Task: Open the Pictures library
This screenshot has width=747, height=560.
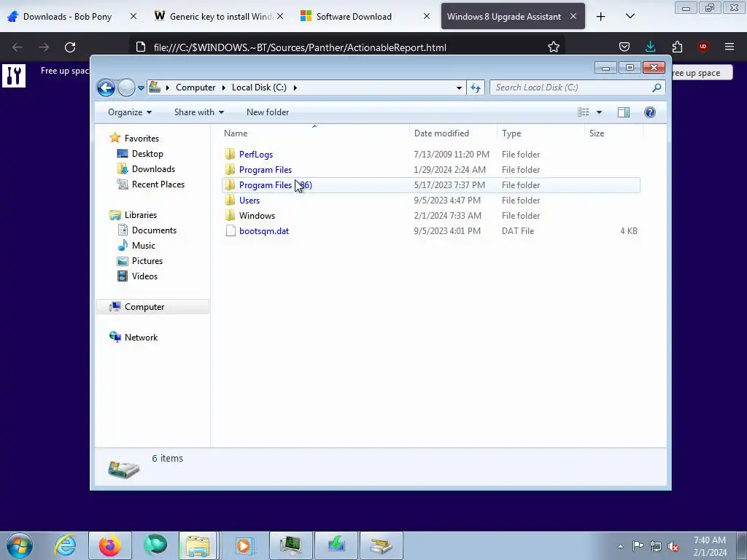Action: [x=147, y=261]
